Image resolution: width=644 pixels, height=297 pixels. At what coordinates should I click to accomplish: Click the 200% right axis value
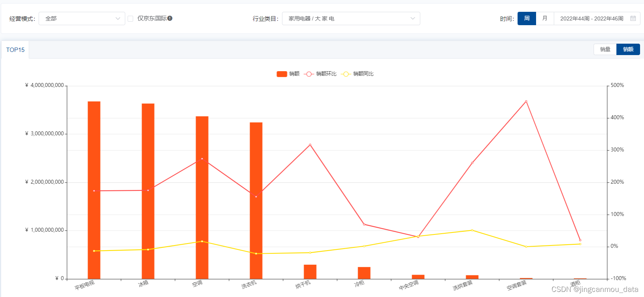[x=617, y=182]
